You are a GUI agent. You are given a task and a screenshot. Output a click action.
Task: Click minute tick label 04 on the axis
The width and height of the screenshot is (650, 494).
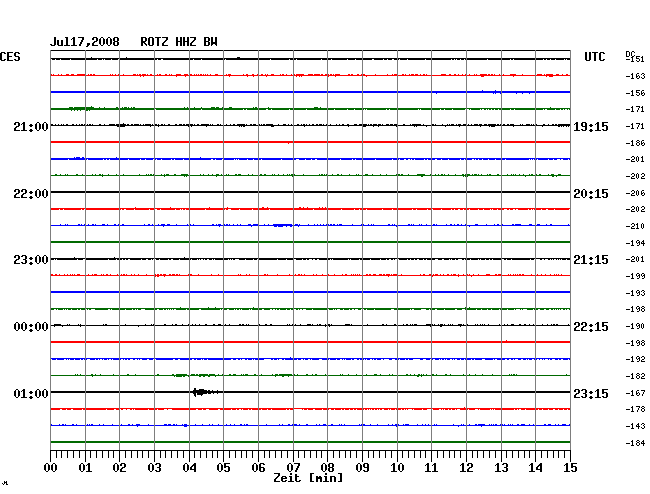(x=189, y=468)
